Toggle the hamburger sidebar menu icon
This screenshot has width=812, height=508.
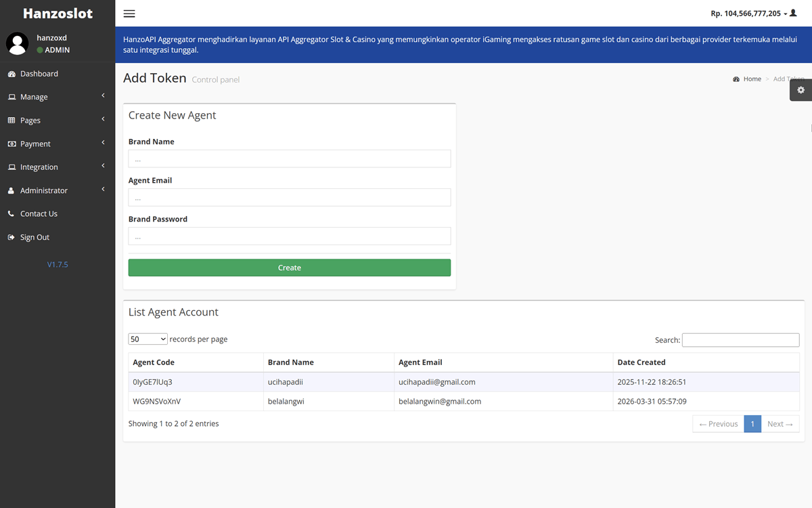tap(129, 14)
